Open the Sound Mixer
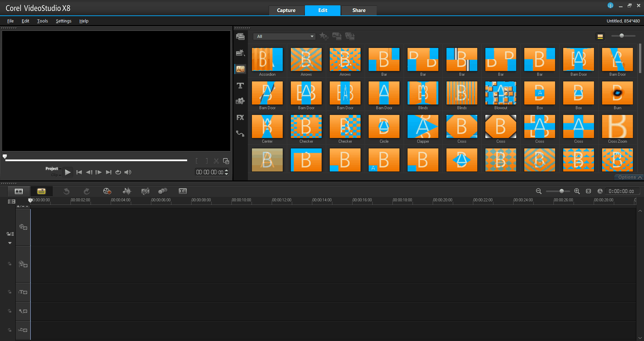 127,191
